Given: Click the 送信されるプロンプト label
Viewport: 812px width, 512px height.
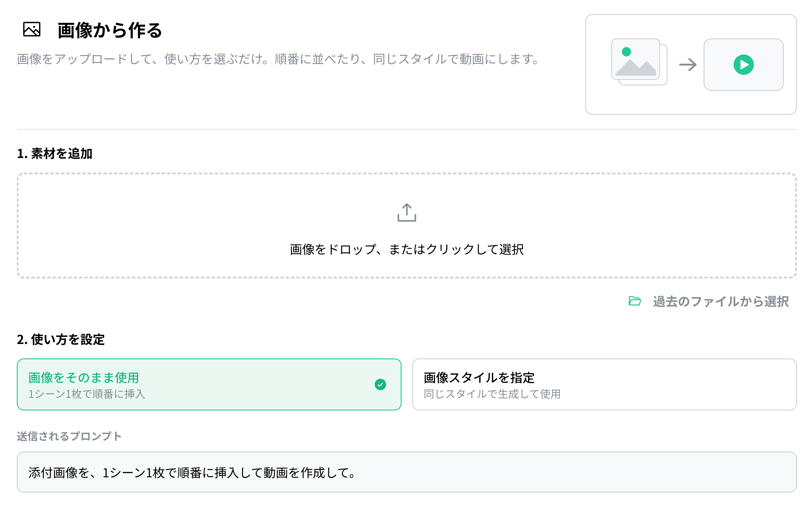Looking at the screenshot, I should [69, 436].
